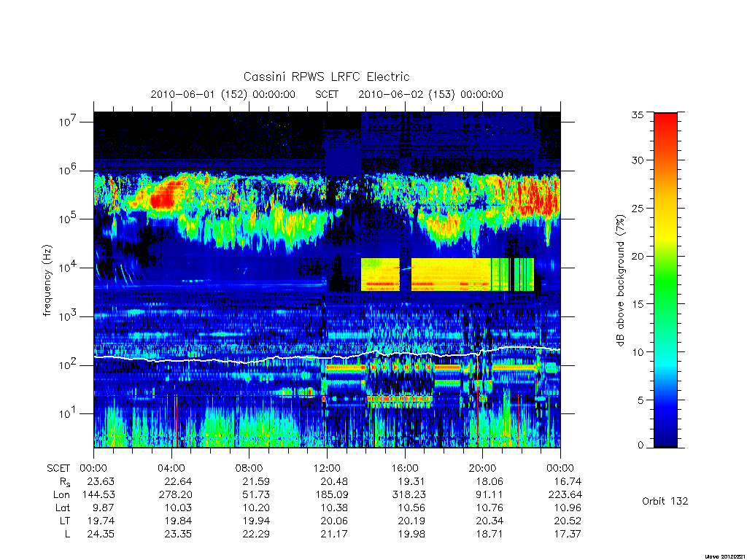
Task: Click the 10^7 frequency axis label
Action: point(68,122)
